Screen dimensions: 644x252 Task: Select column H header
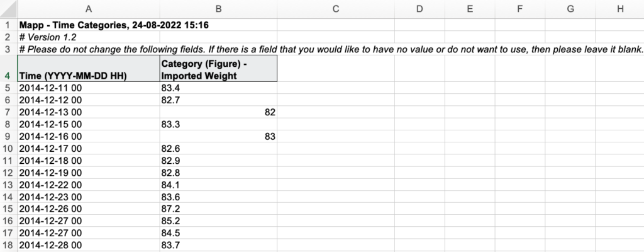coord(620,9)
